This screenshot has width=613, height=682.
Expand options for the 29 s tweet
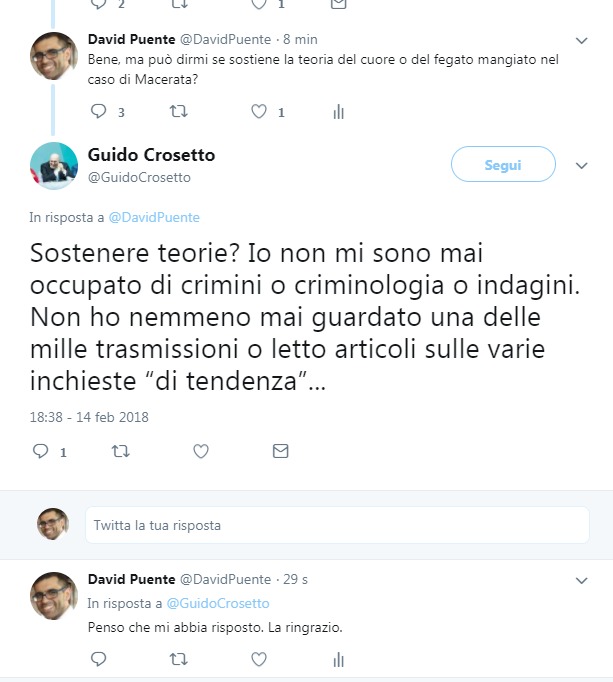click(x=582, y=580)
